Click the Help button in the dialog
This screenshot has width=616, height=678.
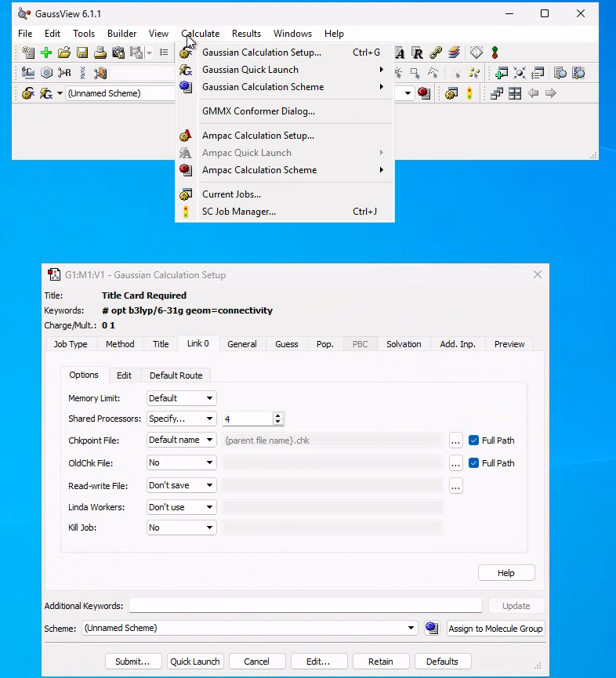[506, 573]
